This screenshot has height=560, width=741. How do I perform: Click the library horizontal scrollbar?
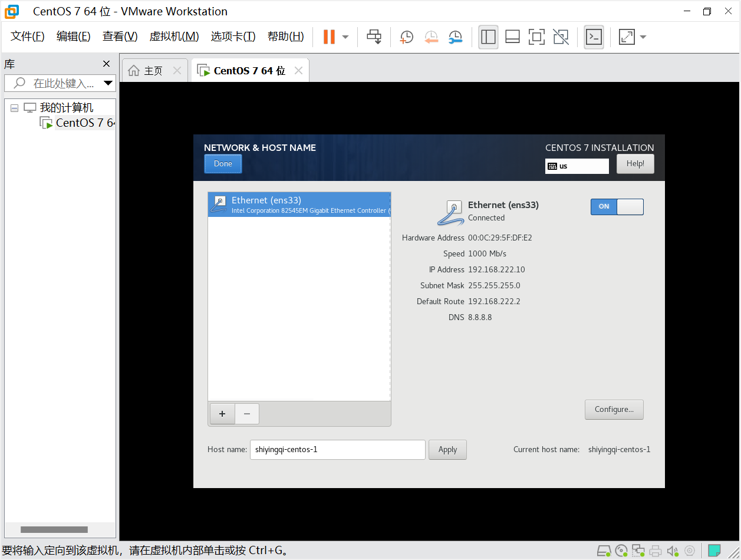[54, 529]
